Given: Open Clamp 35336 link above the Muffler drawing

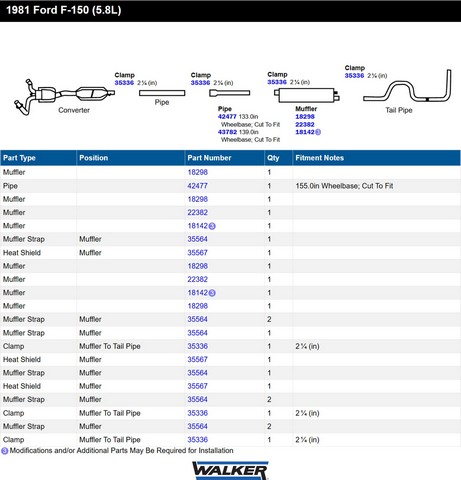Looking at the screenshot, I should pos(277,82).
